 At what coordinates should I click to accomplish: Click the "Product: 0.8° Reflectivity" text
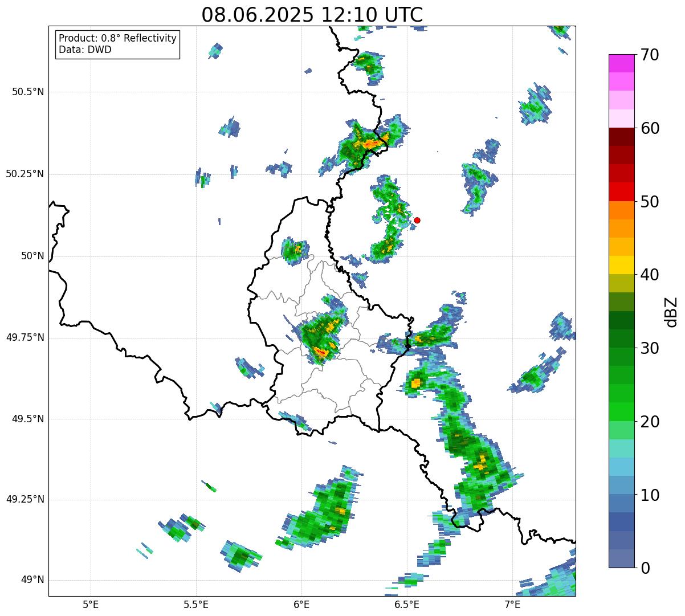(118, 38)
